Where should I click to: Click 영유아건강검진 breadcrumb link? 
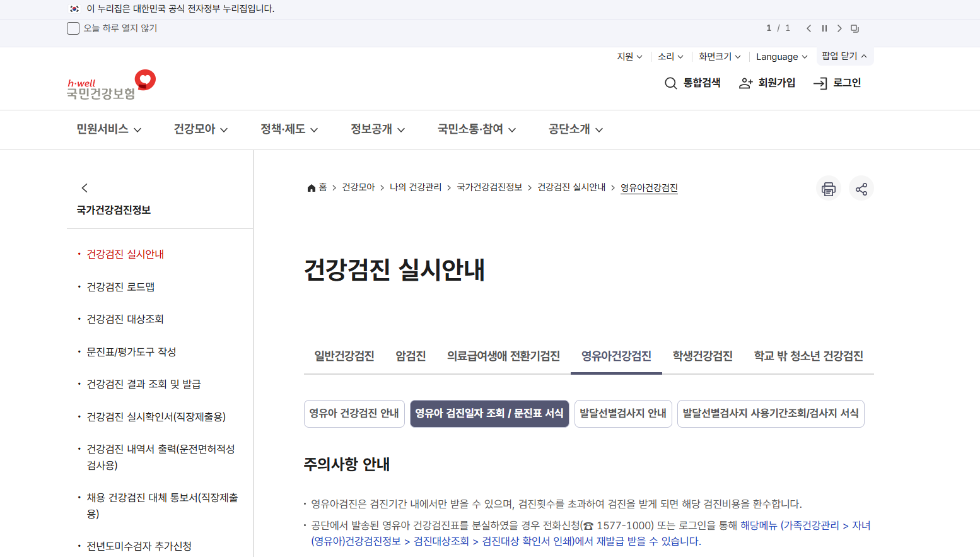click(x=649, y=187)
